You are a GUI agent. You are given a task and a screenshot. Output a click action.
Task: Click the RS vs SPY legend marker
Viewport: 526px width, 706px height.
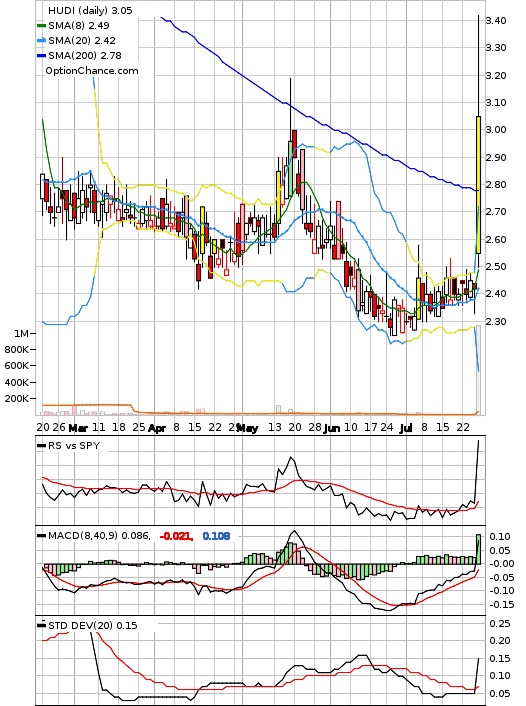[41, 446]
